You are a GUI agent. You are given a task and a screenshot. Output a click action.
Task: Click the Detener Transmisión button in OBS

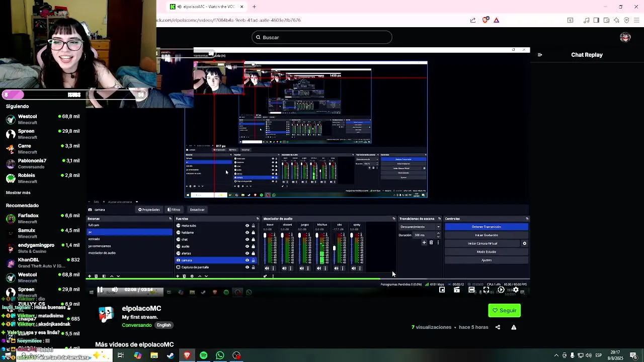pos(486,227)
